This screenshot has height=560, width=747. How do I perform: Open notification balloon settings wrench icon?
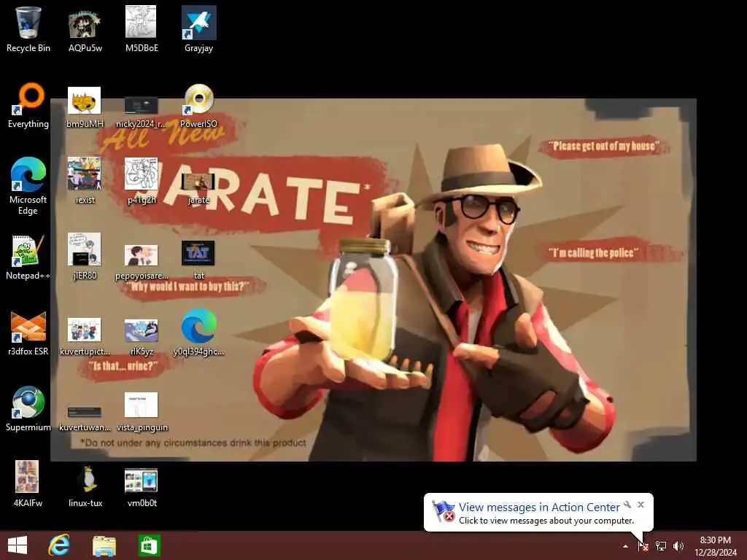627,505
